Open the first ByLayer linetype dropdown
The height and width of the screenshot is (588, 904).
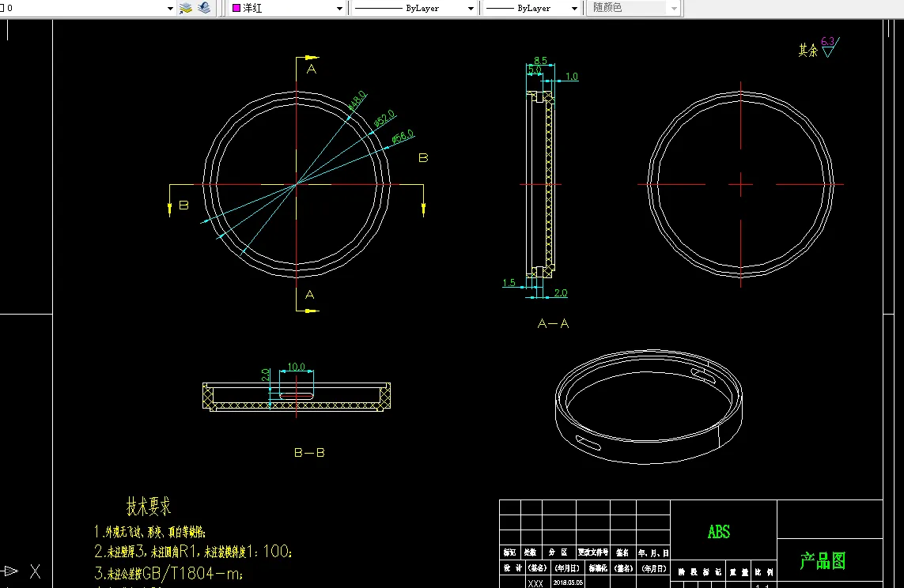click(x=471, y=8)
